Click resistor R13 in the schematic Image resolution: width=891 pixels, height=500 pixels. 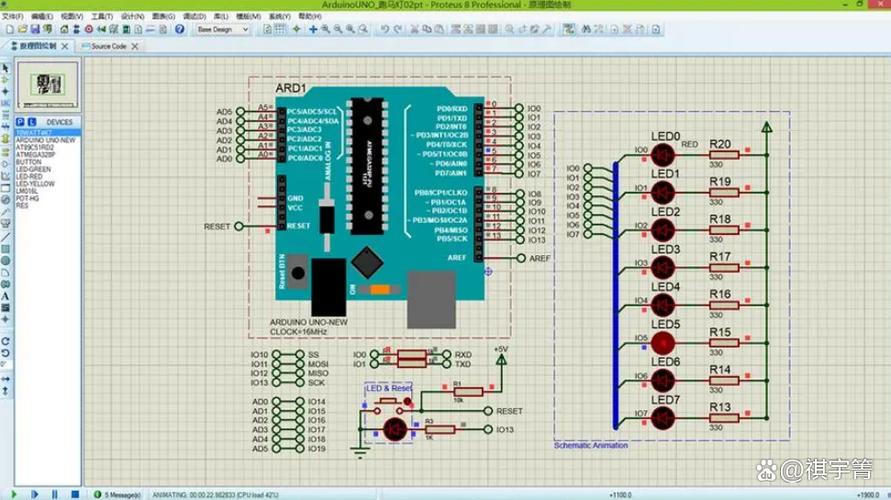(x=724, y=418)
